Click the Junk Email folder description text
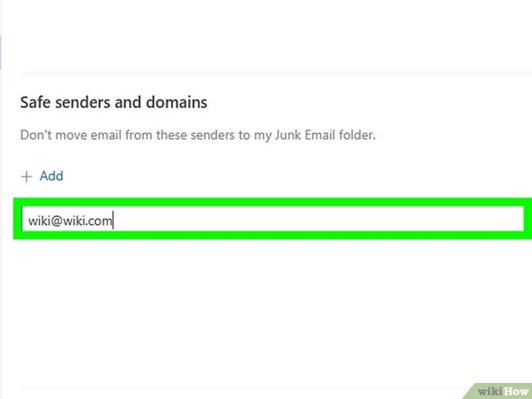Image resolution: width=532 pixels, height=399 pixels. (x=198, y=135)
